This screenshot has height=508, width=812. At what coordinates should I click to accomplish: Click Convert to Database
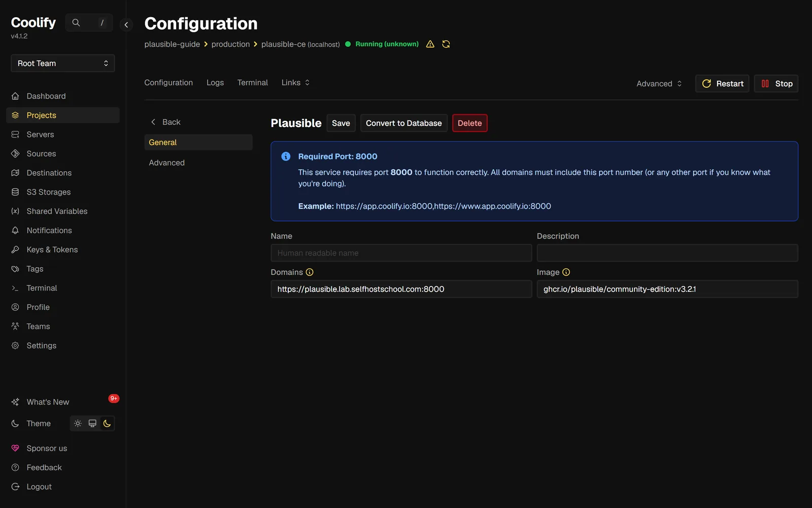404,123
